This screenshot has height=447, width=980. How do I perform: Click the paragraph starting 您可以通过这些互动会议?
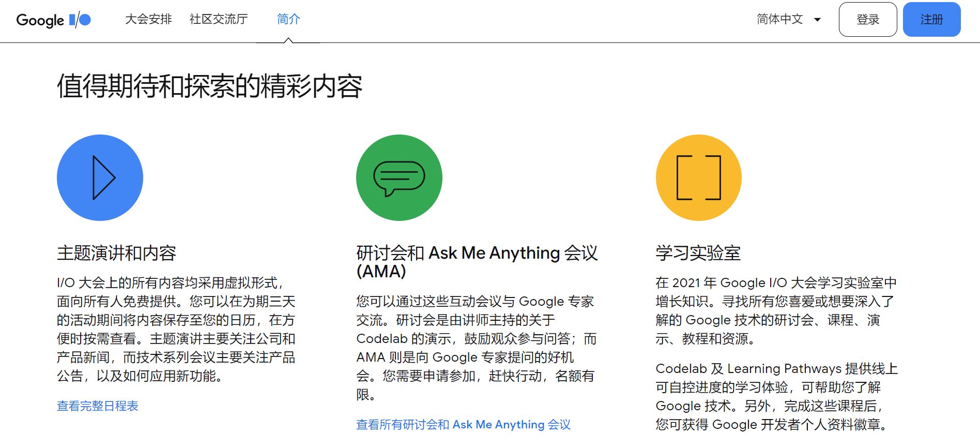(476, 348)
